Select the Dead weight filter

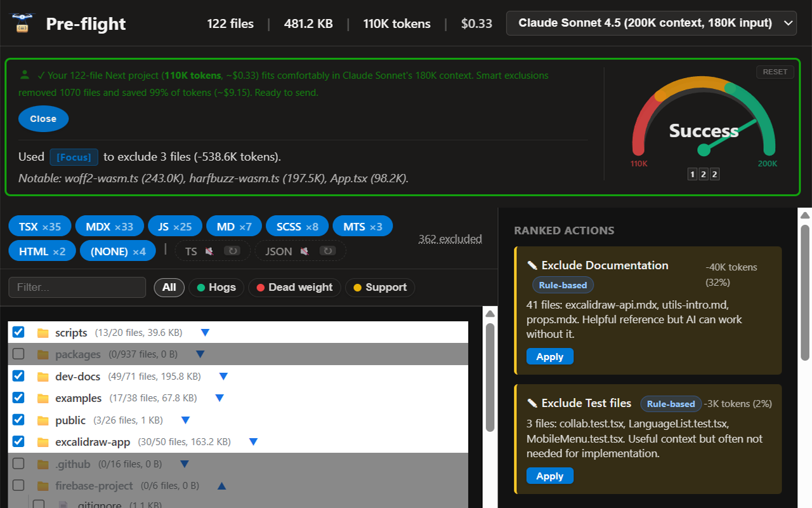click(x=294, y=287)
